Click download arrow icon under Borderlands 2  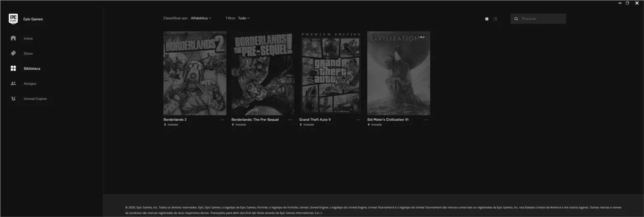tap(165, 125)
